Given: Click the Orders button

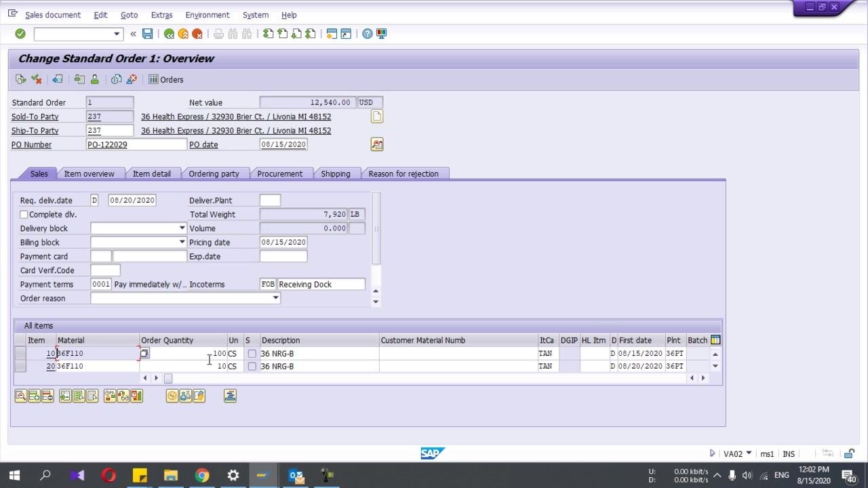Looking at the screenshot, I should [166, 79].
